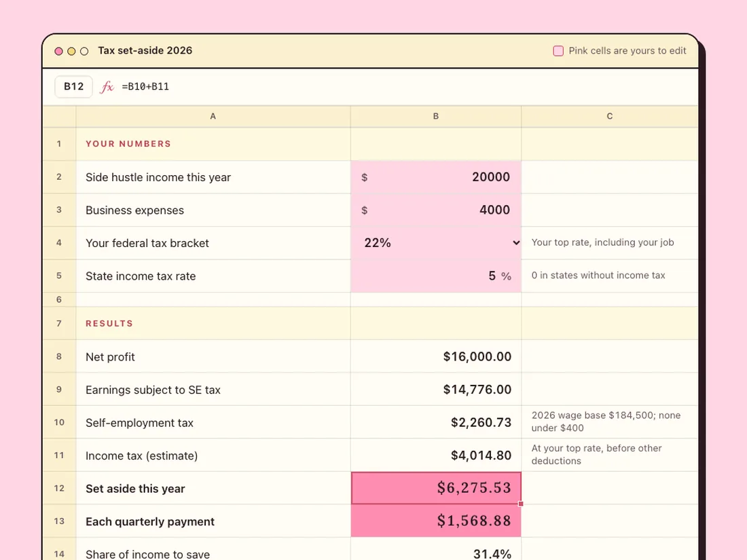Viewport: 747px width, 560px height.
Task: Select row 10 header
Action: (59, 422)
